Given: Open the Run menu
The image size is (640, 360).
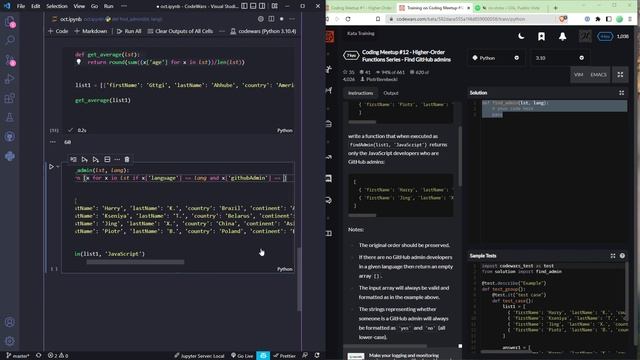Looking at the screenshot, I should 109,6.
